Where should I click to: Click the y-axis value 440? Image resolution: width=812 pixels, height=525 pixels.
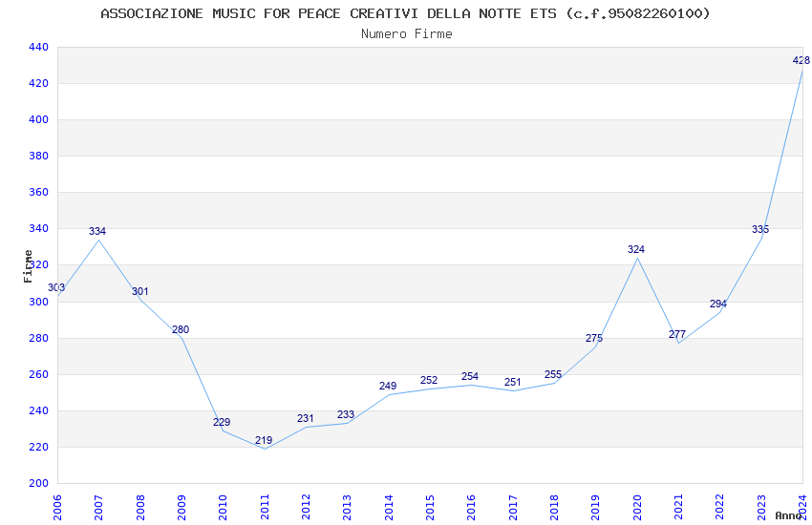[x=39, y=47]
